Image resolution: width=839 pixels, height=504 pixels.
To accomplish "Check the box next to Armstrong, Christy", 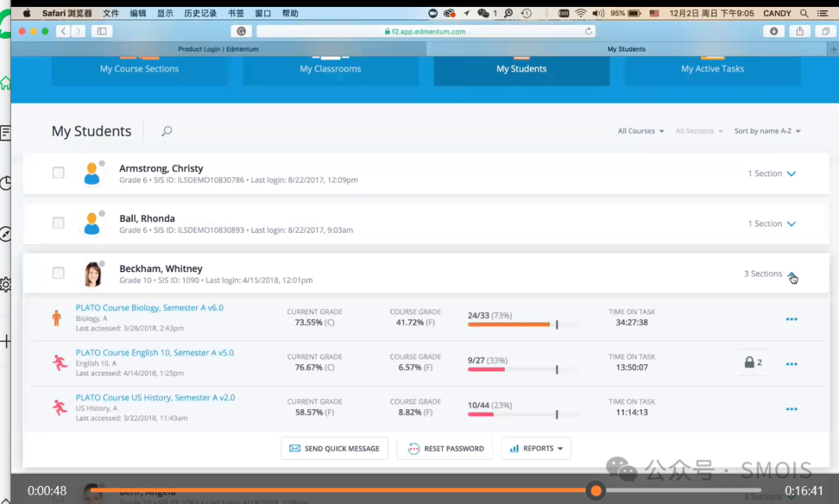I will coord(58,173).
